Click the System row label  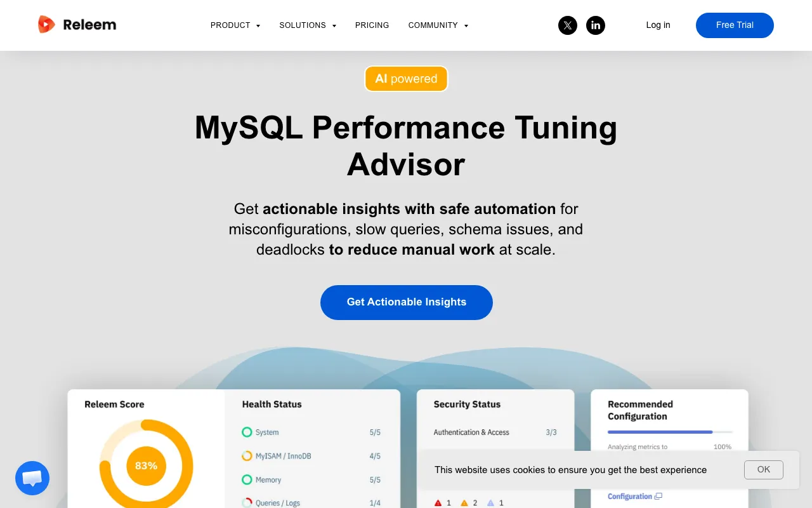tap(267, 432)
